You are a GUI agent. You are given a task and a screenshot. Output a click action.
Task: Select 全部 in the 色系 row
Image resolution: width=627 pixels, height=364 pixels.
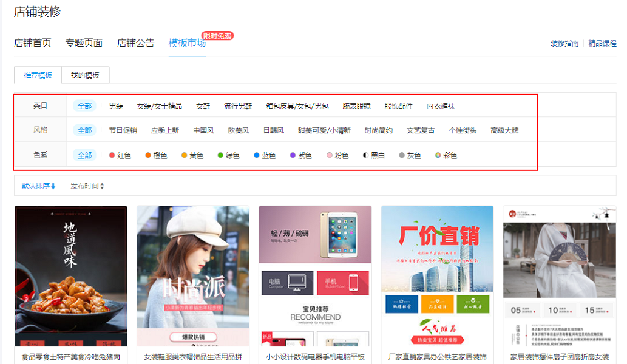(84, 155)
